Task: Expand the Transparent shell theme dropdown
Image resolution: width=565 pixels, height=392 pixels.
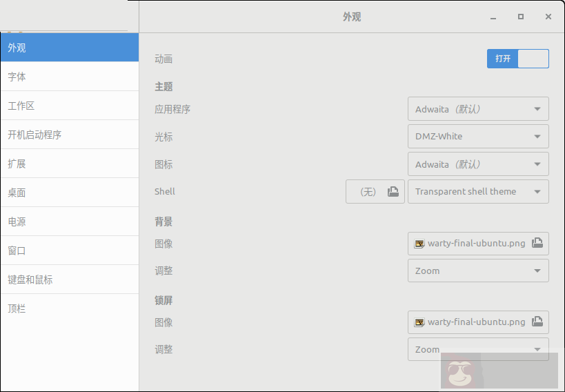Action: 478,191
